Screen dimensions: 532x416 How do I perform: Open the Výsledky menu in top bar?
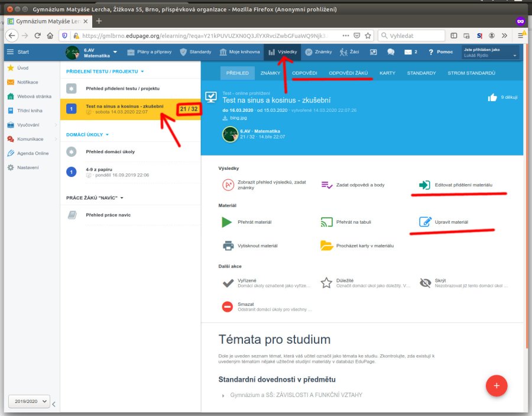point(283,52)
